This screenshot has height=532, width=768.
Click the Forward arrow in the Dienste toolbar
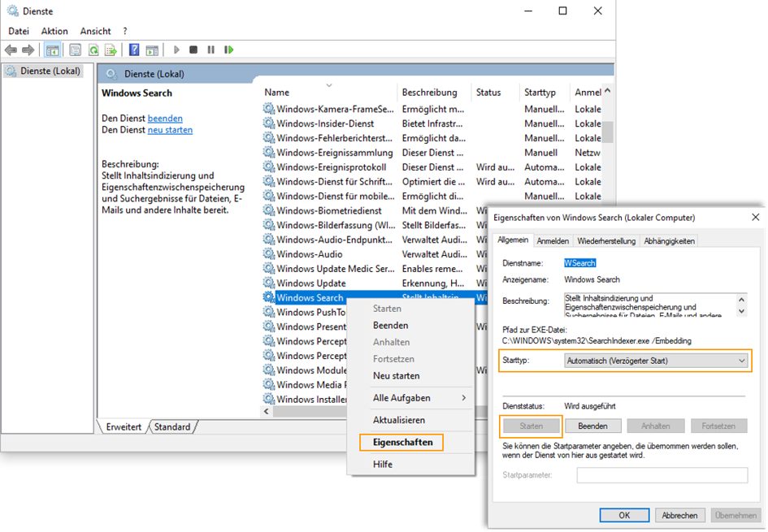pos(28,50)
